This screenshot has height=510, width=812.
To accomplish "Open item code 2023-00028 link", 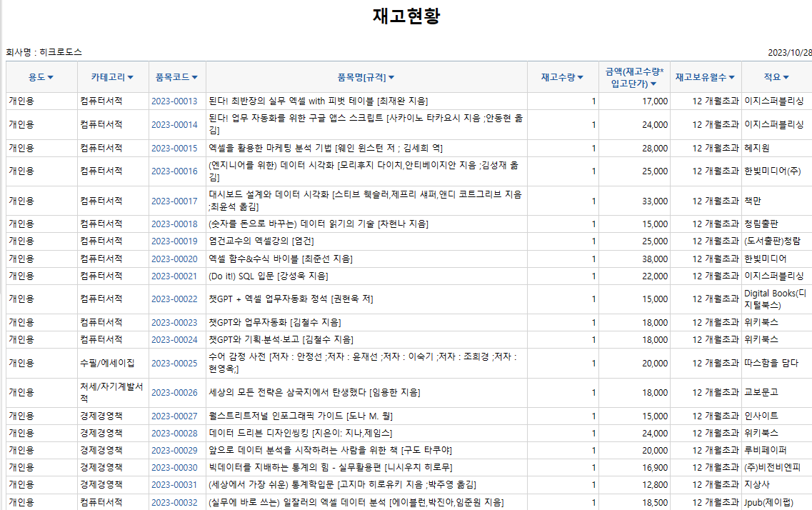I will [174, 434].
